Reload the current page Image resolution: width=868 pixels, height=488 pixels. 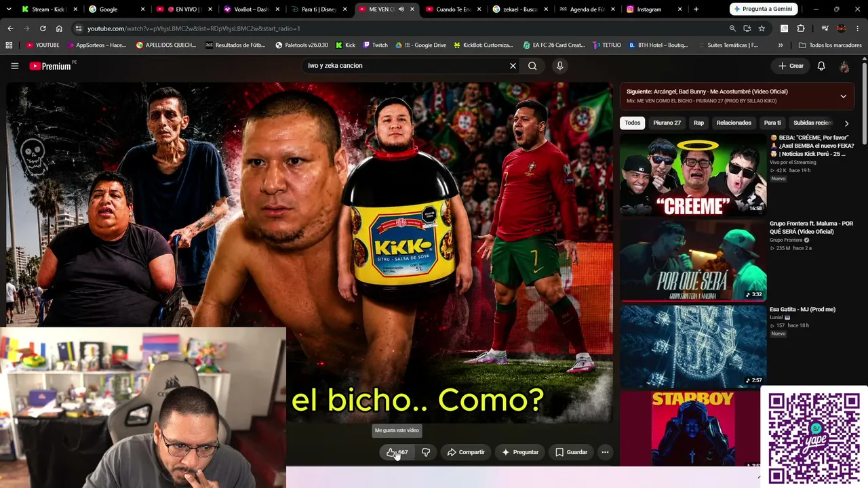[43, 28]
